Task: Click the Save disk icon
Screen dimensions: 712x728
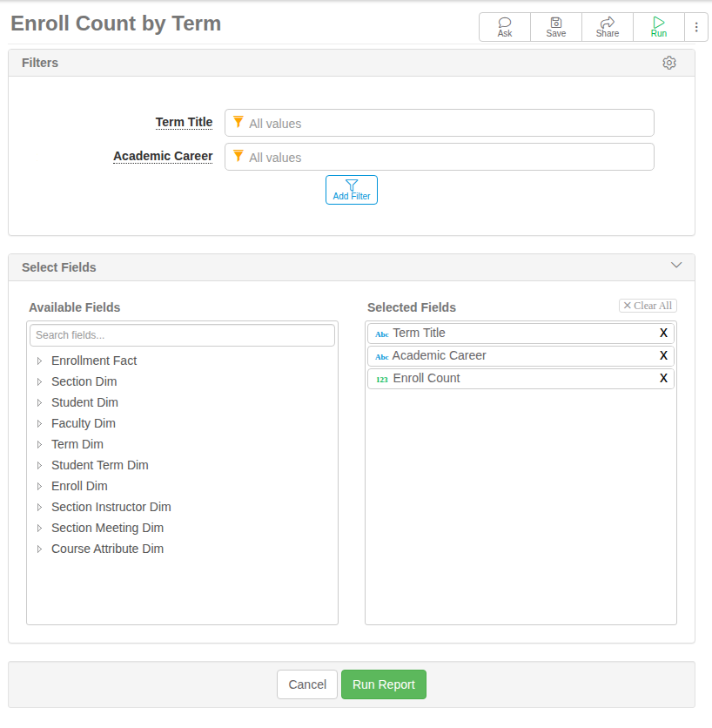Action: [x=556, y=23]
